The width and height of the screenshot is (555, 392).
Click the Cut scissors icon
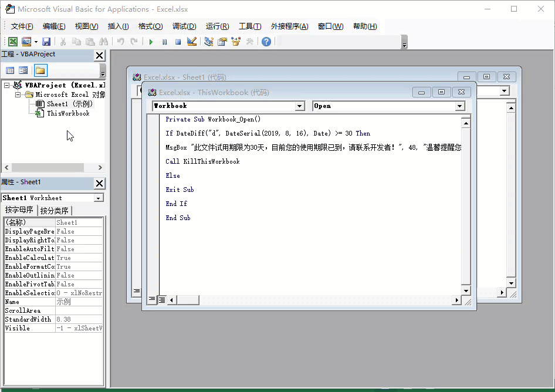(x=63, y=42)
